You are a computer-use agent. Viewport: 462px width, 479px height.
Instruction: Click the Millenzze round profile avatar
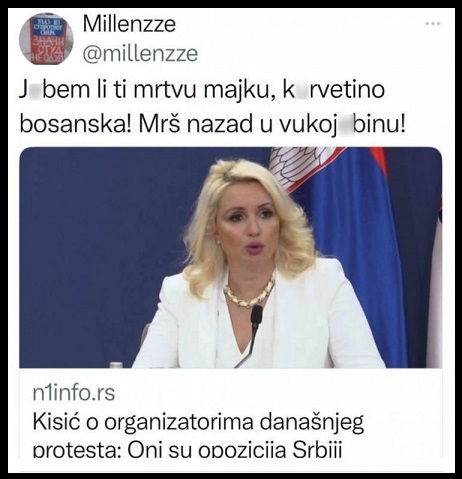pyautogui.click(x=46, y=39)
